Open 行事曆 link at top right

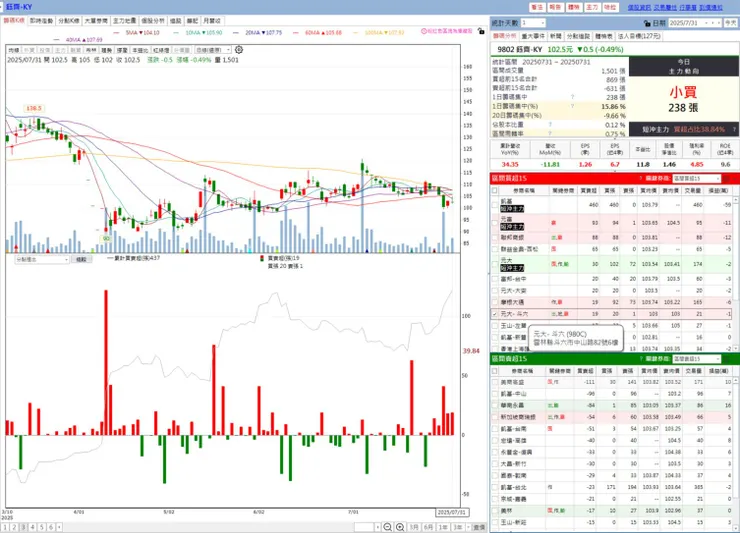tap(688, 8)
